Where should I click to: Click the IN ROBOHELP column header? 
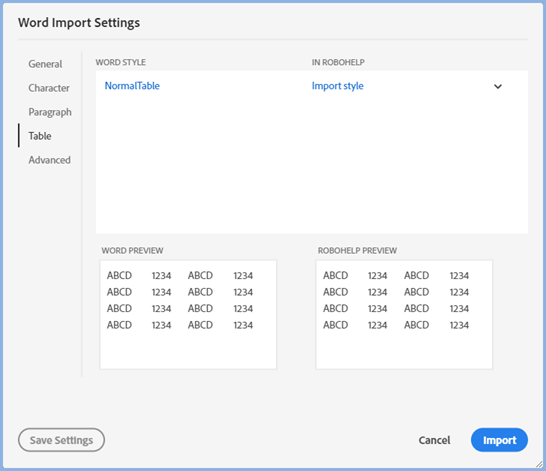point(338,62)
